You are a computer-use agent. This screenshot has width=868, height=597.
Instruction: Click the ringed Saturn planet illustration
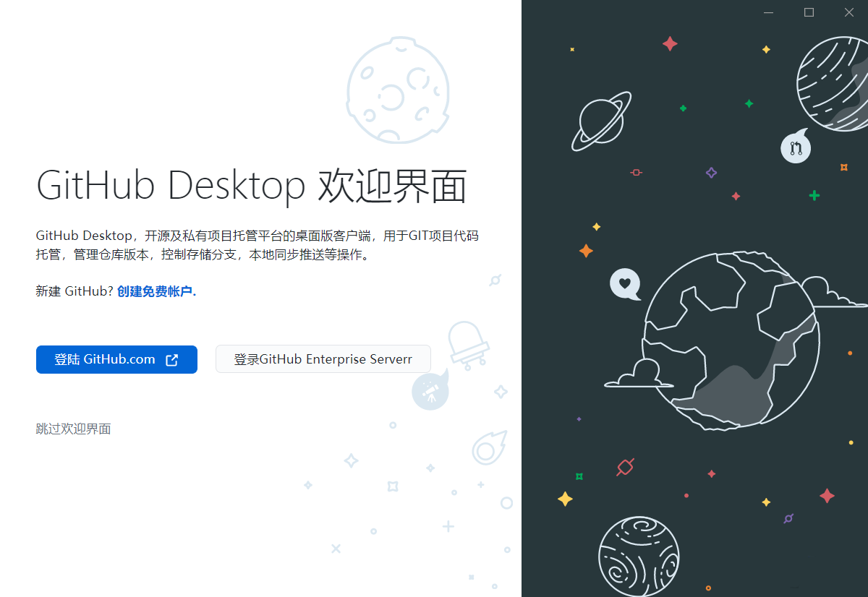pyautogui.click(x=600, y=120)
